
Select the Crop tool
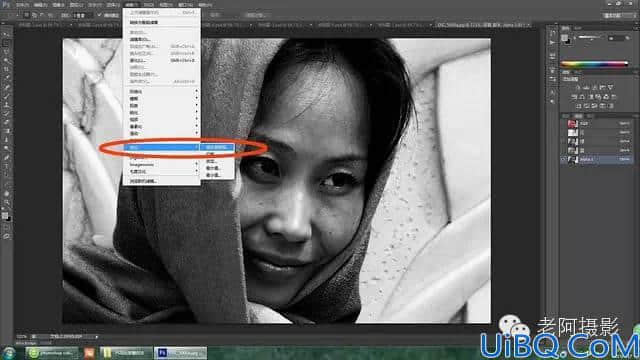pyautogui.click(x=6, y=69)
